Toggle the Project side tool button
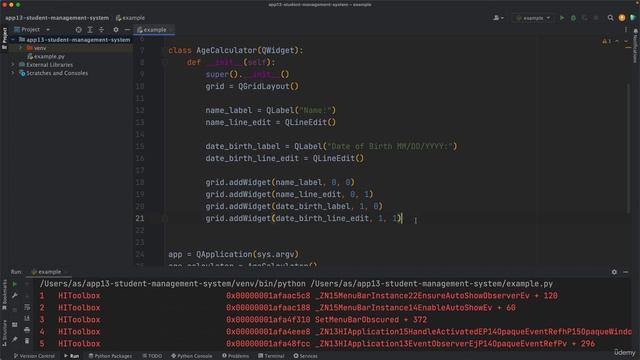 click(4, 38)
